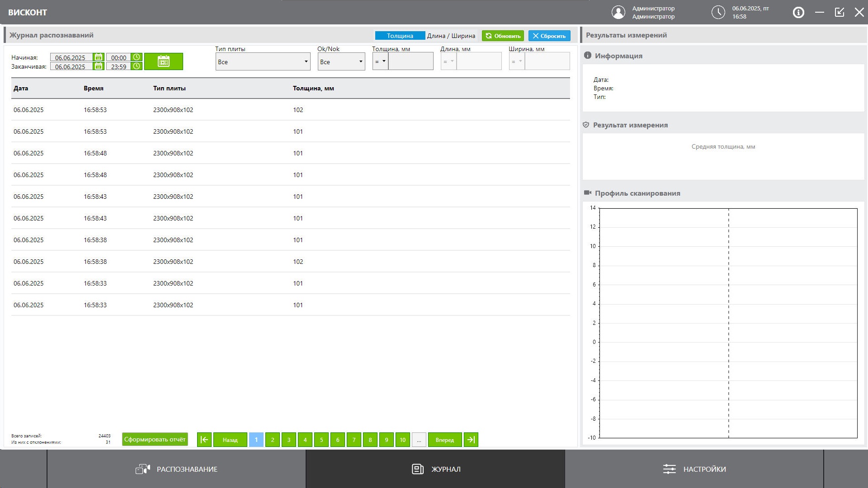
Task: Open the Ширина comparison operator dropdown
Action: tap(517, 61)
